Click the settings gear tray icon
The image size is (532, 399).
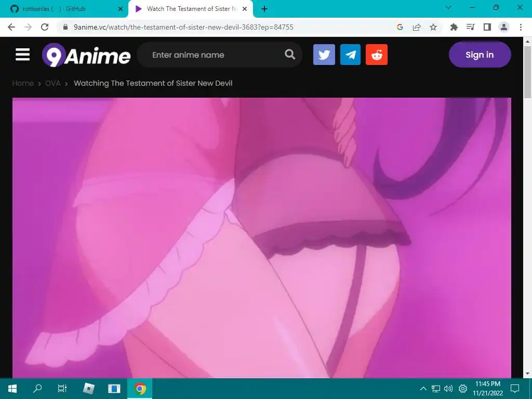pyautogui.click(x=463, y=389)
